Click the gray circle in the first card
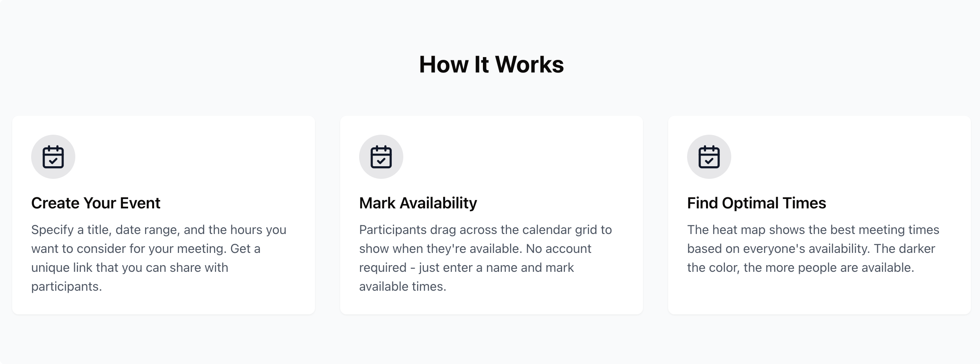The height and width of the screenshot is (364, 980). (x=53, y=157)
